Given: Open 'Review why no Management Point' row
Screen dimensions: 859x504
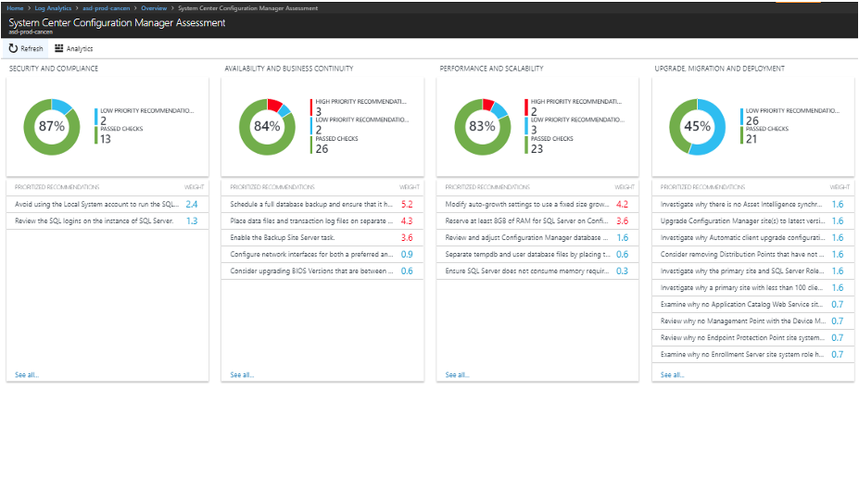Looking at the screenshot, I should [x=752, y=321].
